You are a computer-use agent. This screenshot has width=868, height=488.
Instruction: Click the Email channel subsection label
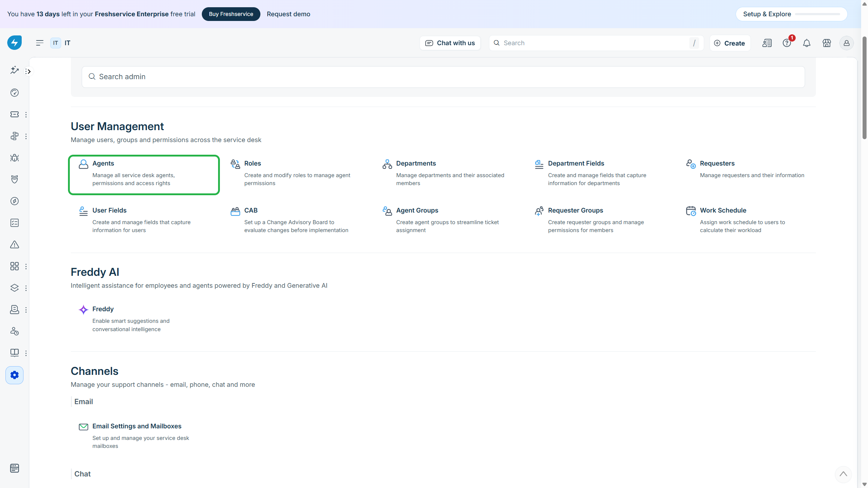click(84, 402)
